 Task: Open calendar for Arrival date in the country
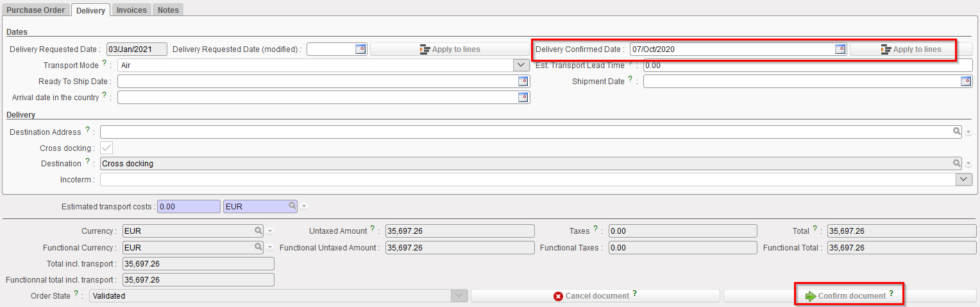click(523, 98)
